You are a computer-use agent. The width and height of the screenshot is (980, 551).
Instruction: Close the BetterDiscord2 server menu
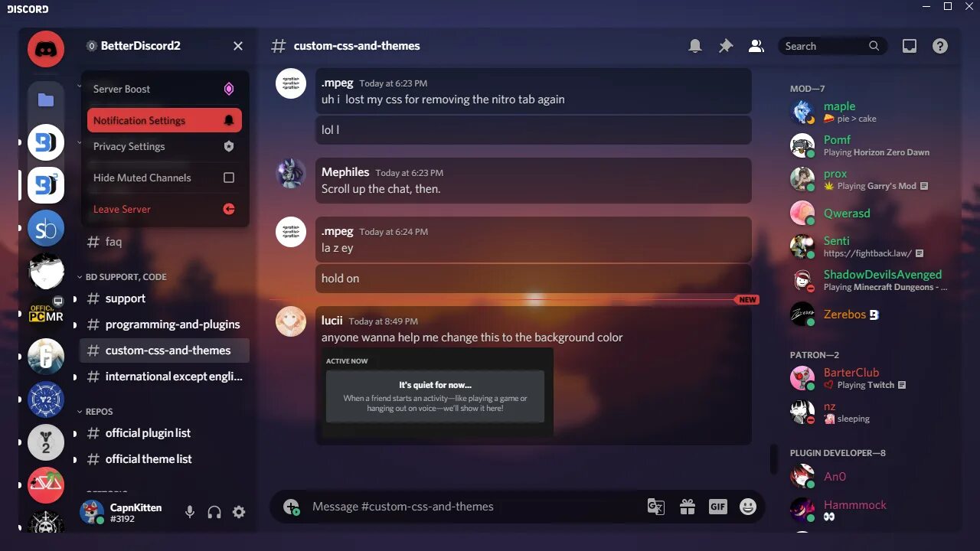[238, 46]
